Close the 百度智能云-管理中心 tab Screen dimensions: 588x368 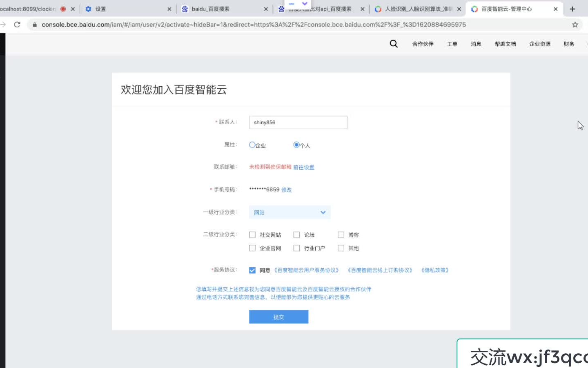click(x=555, y=9)
